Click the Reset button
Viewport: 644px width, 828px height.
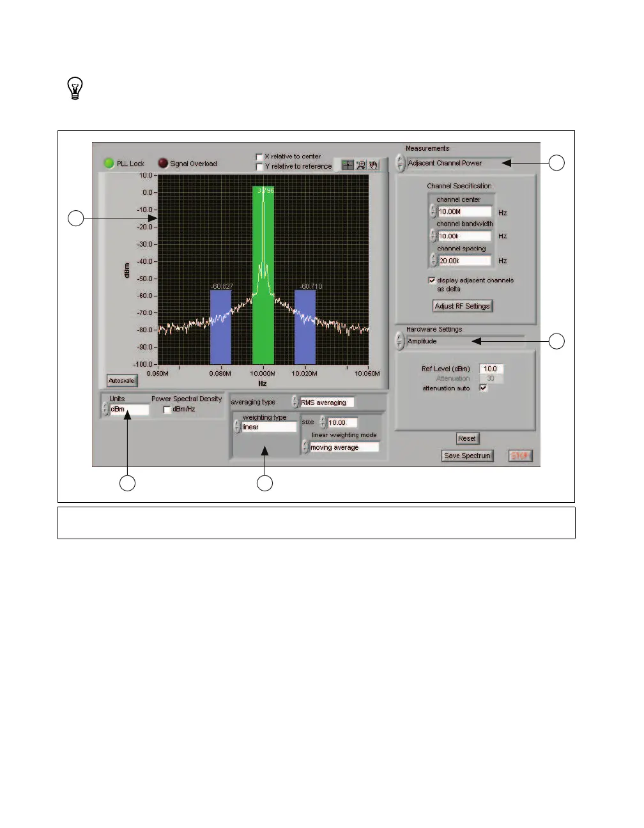tap(467, 438)
